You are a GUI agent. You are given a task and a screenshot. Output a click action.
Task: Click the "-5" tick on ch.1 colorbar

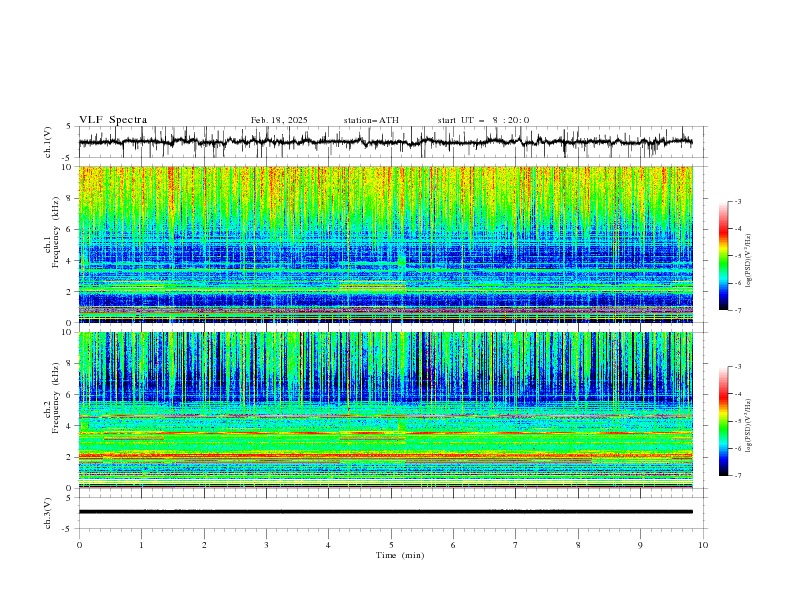(x=737, y=256)
